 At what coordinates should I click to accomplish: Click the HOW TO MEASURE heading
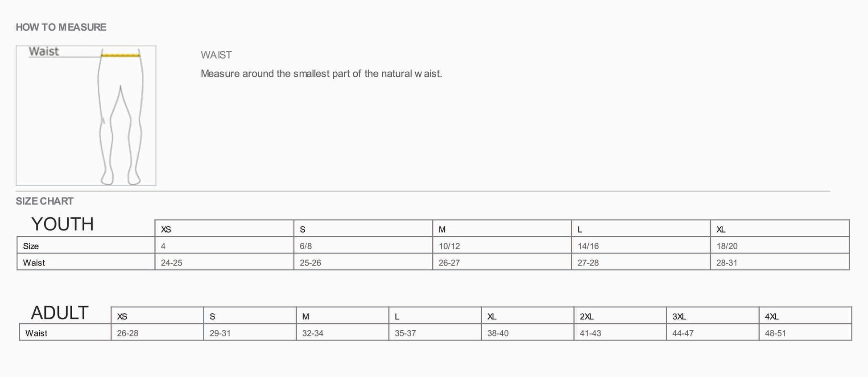click(x=61, y=27)
